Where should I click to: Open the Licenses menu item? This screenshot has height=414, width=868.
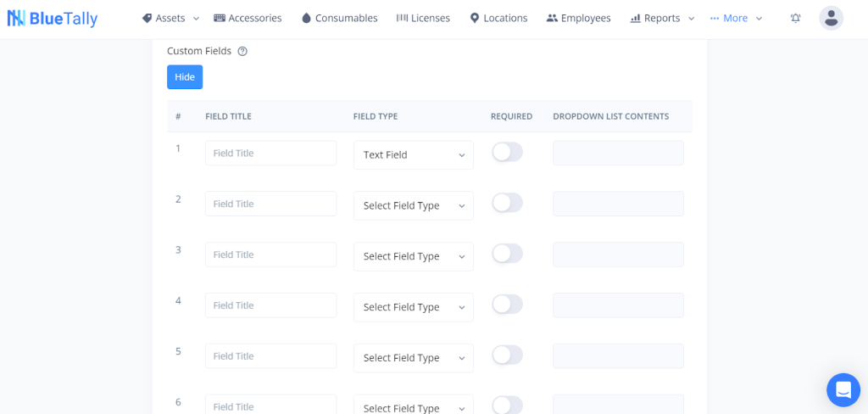(x=423, y=18)
